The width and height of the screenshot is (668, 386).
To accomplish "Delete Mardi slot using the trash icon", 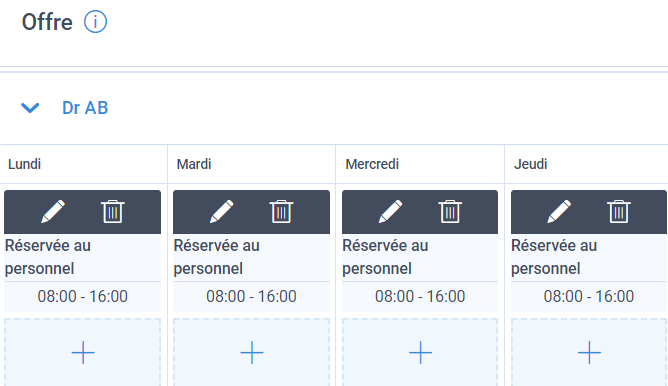I will click(281, 211).
